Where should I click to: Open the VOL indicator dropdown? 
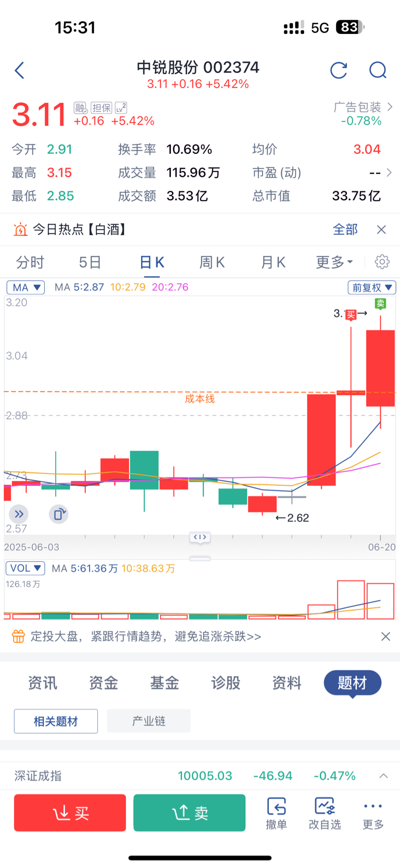pyautogui.click(x=25, y=568)
